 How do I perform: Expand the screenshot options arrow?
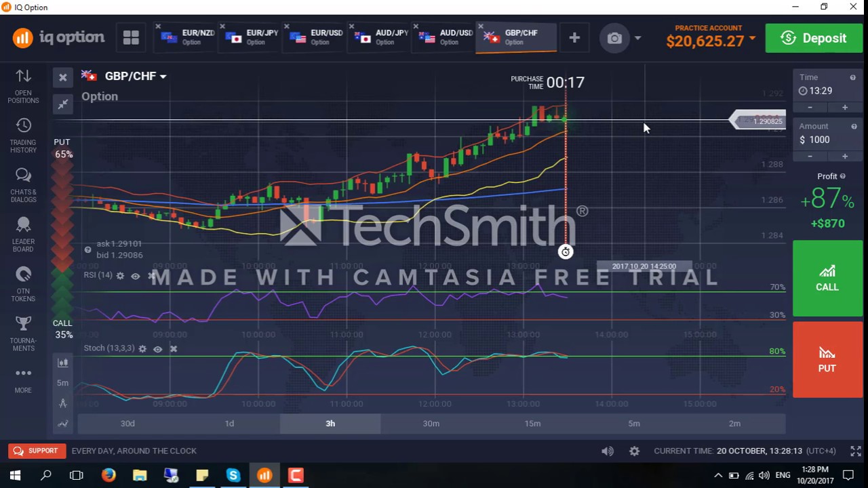pos(637,39)
